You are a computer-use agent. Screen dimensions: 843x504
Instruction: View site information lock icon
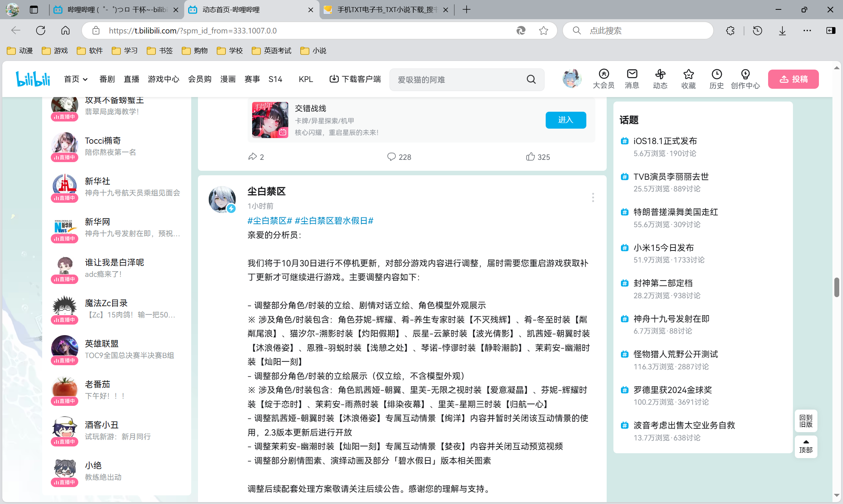tap(96, 30)
